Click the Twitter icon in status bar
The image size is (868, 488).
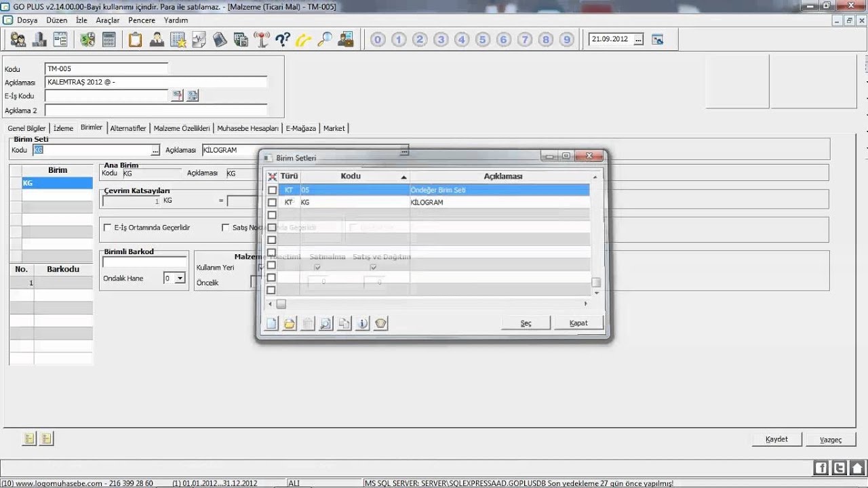[x=840, y=468]
